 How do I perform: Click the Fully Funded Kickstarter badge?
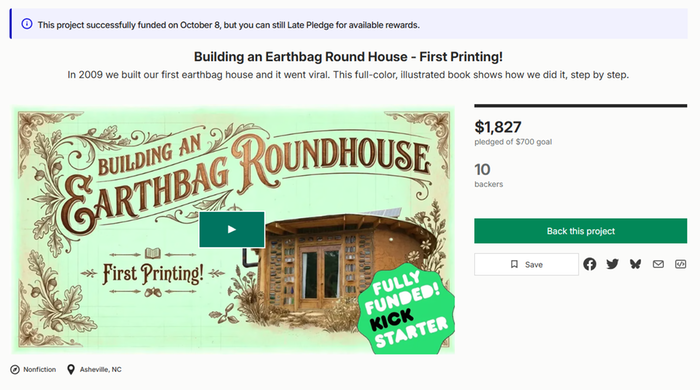coord(406,309)
